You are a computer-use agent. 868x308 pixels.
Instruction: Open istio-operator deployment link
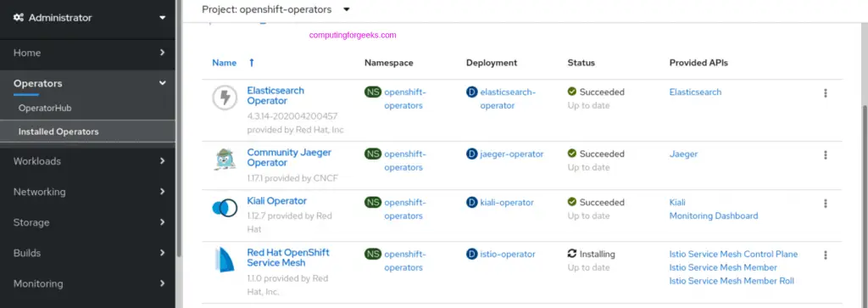pyautogui.click(x=508, y=254)
